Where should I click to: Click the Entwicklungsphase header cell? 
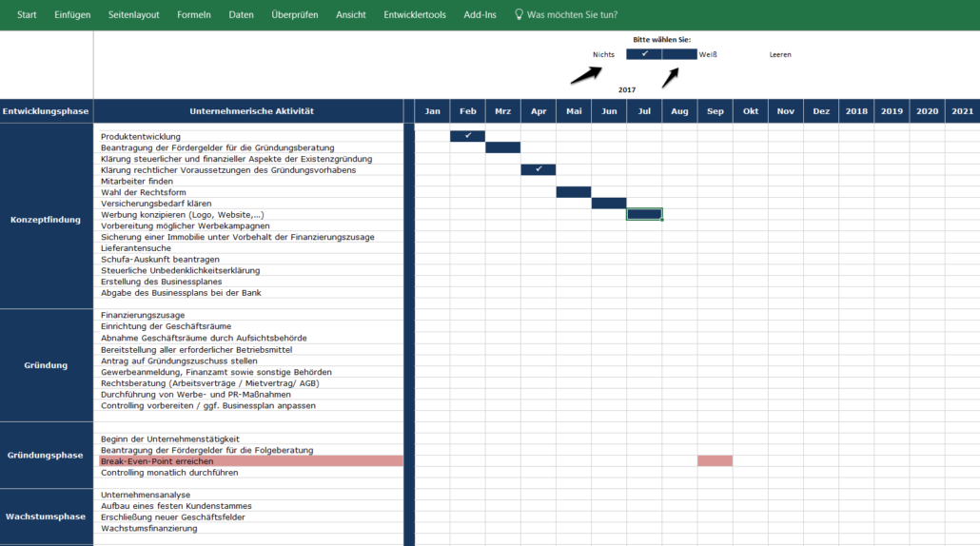coord(47,111)
